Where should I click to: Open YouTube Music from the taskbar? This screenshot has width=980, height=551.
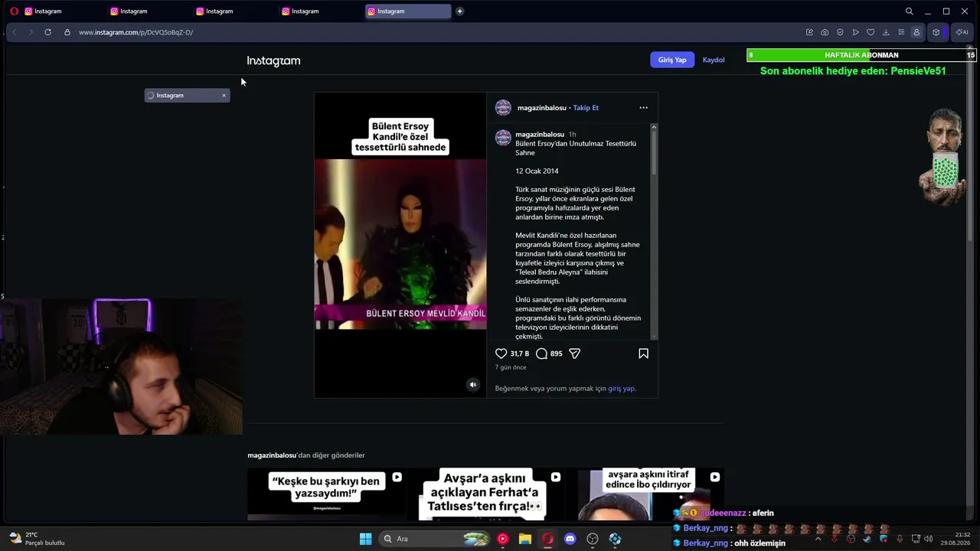pyautogui.click(x=502, y=539)
